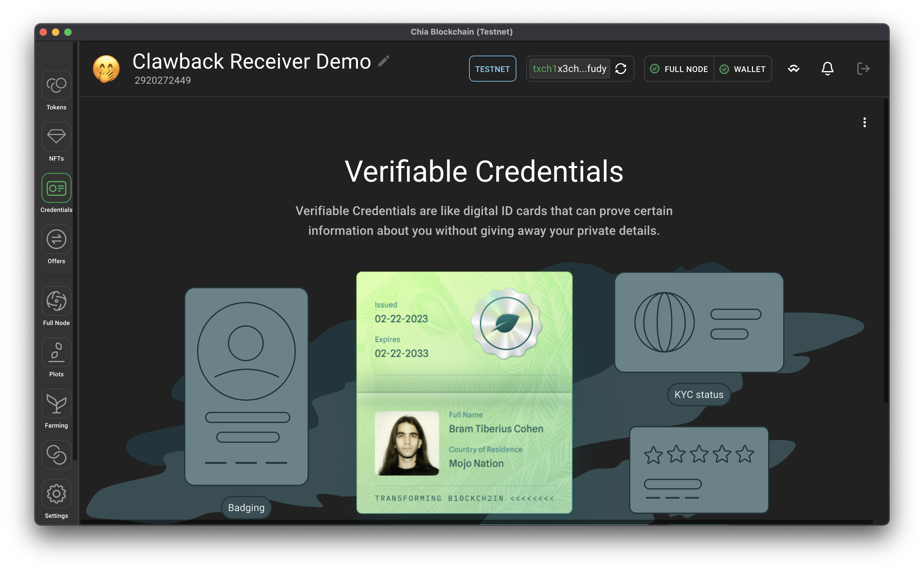Edit the wallet name with pencil icon

[384, 61]
